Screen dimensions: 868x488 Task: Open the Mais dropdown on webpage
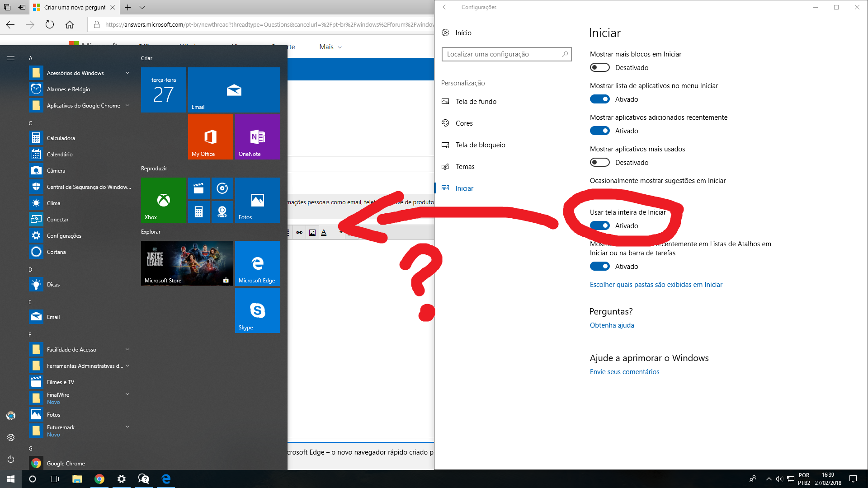point(330,47)
